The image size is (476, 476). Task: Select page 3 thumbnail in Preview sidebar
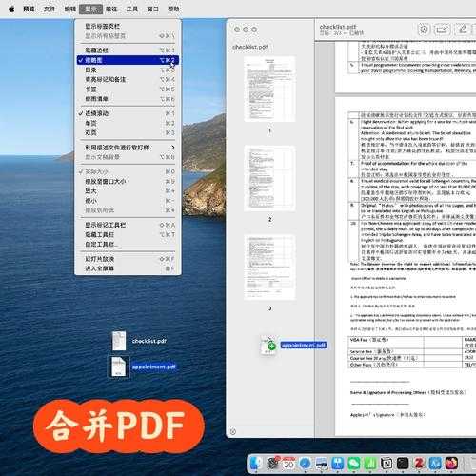(x=269, y=268)
